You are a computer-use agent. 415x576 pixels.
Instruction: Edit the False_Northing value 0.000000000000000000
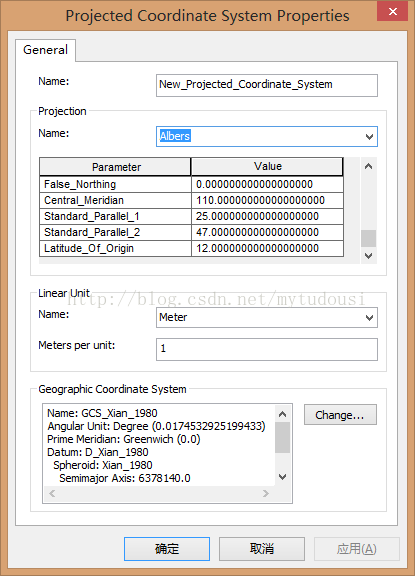point(267,184)
